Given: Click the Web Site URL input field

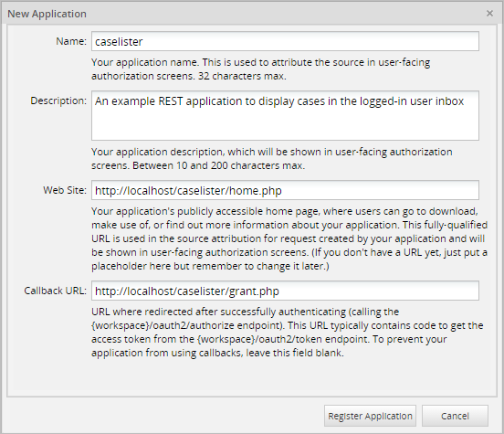Looking at the screenshot, I should pos(285,190).
